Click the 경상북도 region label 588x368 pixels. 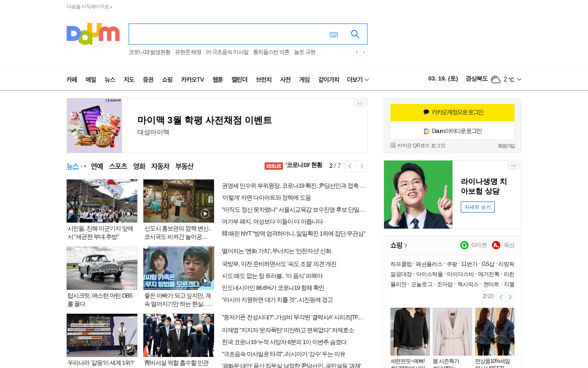476,79
